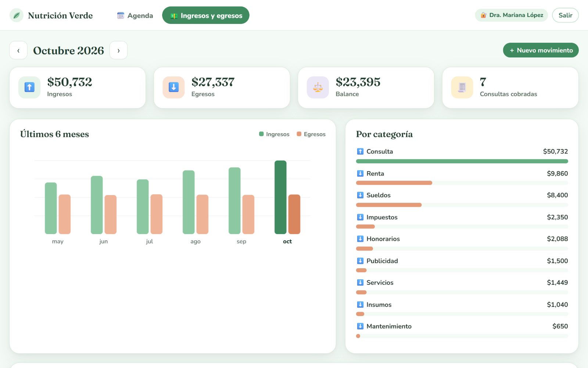
Task: Click the Salir button
Action: [x=565, y=15]
